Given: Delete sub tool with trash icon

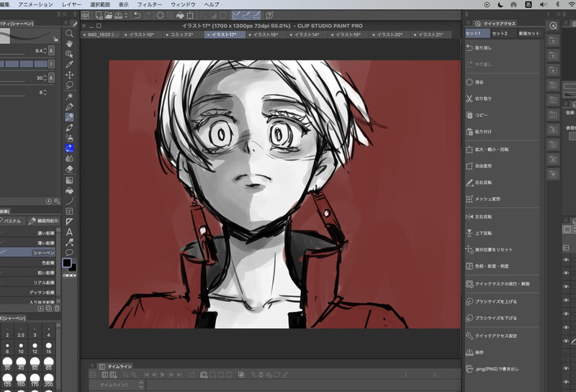Looking at the screenshot, I should 57,309.
